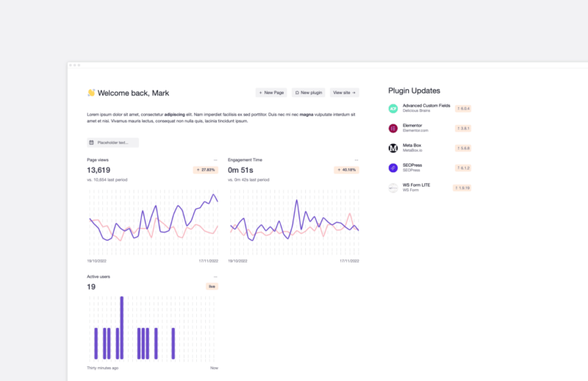
Task: Click the Elementor plugin icon
Action: [392, 129]
